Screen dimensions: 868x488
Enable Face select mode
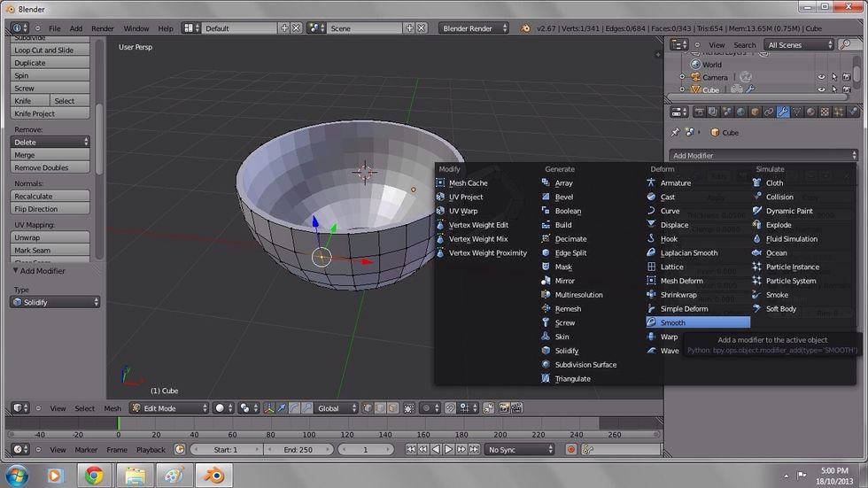coord(393,408)
